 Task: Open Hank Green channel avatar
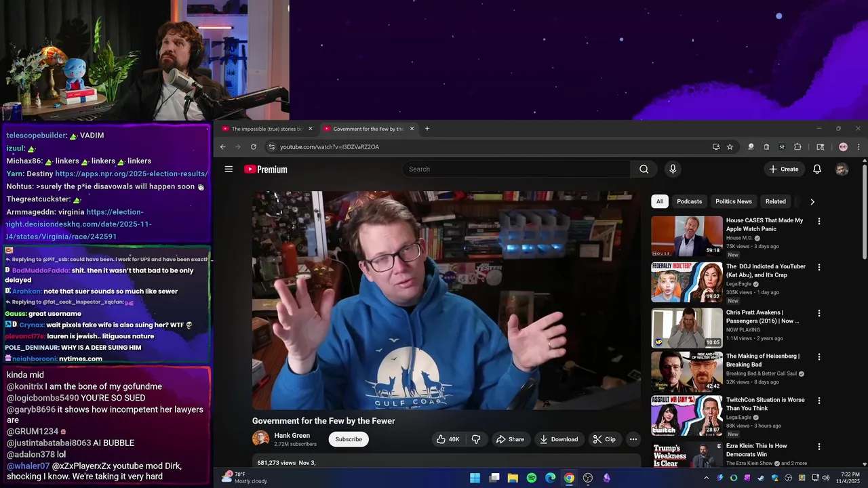point(260,439)
